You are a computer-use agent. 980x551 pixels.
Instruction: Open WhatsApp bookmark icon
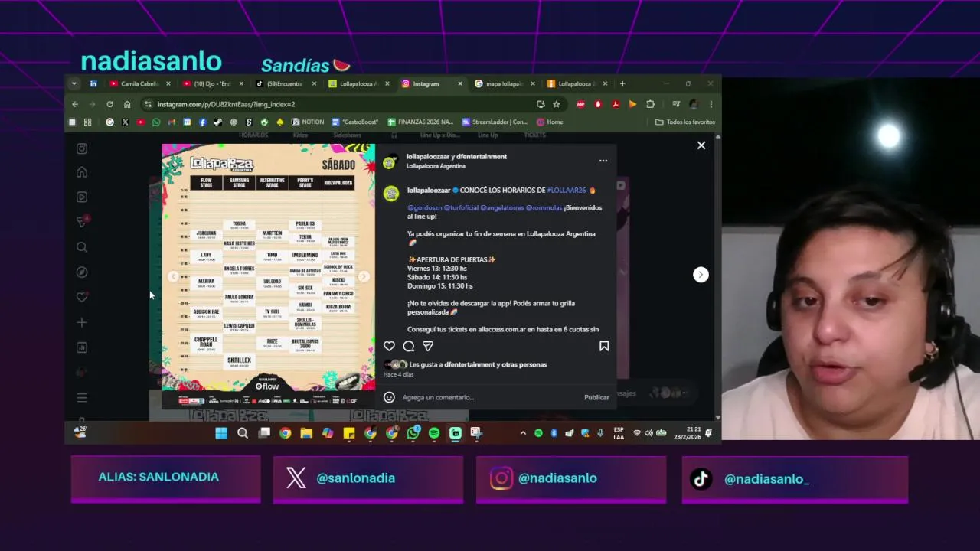pos(156,122)
